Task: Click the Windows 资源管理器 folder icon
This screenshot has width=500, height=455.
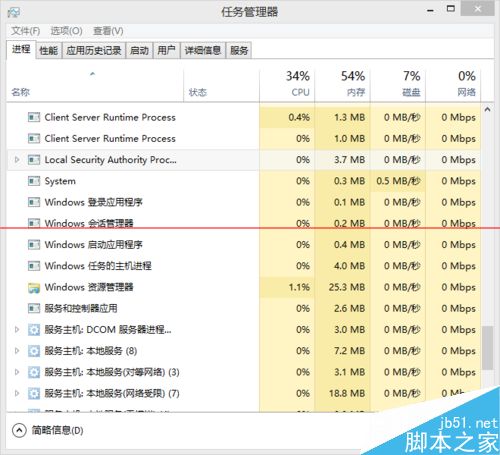Action: [x=34, y=287]
